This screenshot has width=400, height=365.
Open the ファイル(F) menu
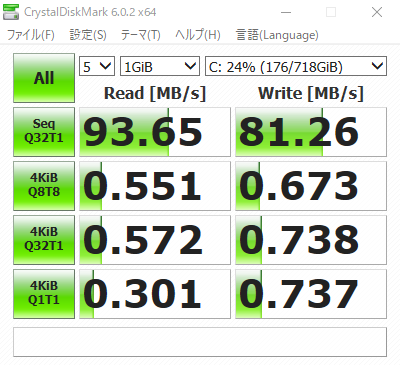31,35
